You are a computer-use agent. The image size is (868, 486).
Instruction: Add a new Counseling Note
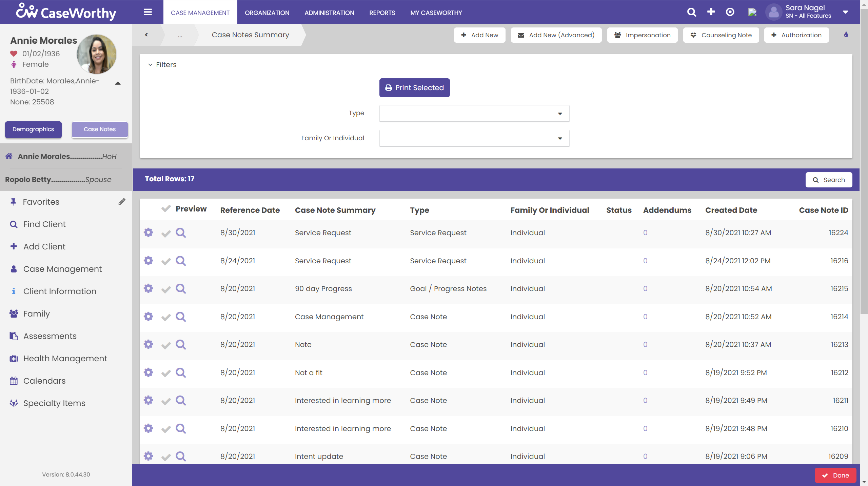[721, 35]
